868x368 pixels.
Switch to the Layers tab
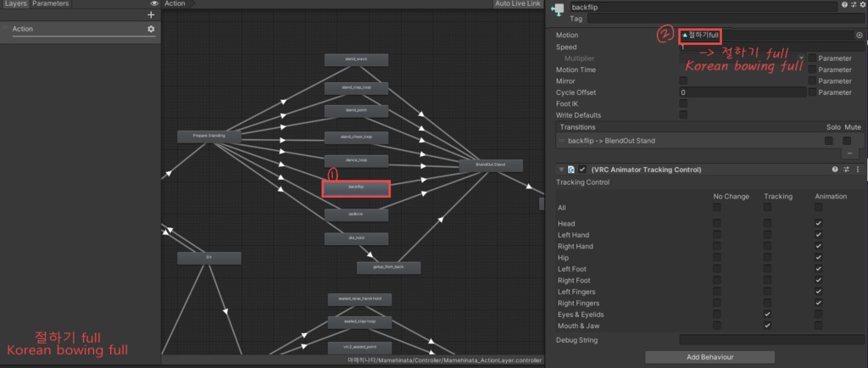click(x=15, y=4)
